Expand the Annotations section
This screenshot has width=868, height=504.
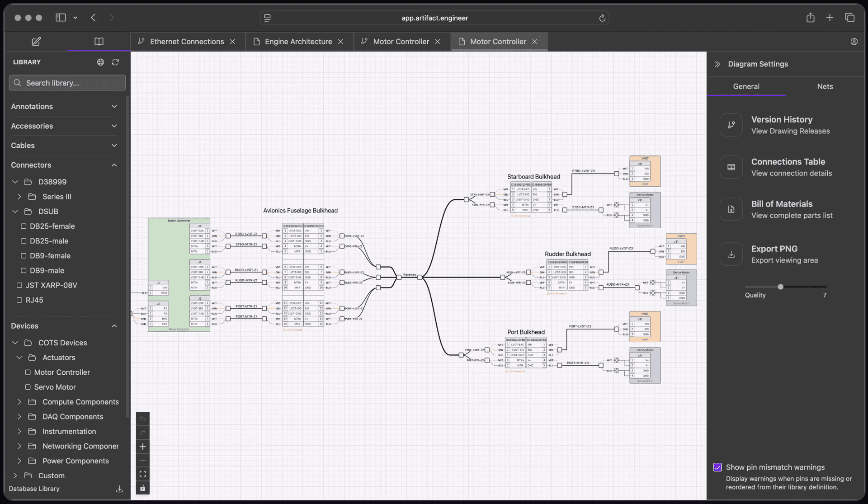[114, 107]
